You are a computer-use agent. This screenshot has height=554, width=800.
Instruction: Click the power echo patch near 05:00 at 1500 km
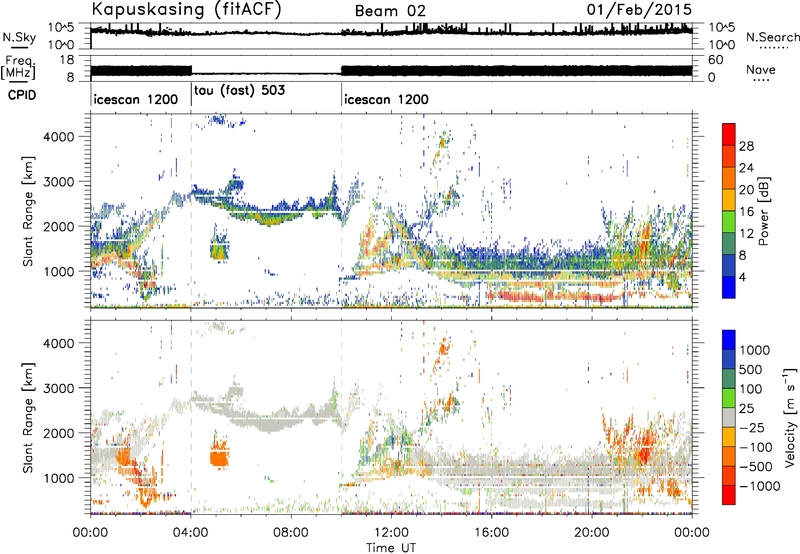220,246
